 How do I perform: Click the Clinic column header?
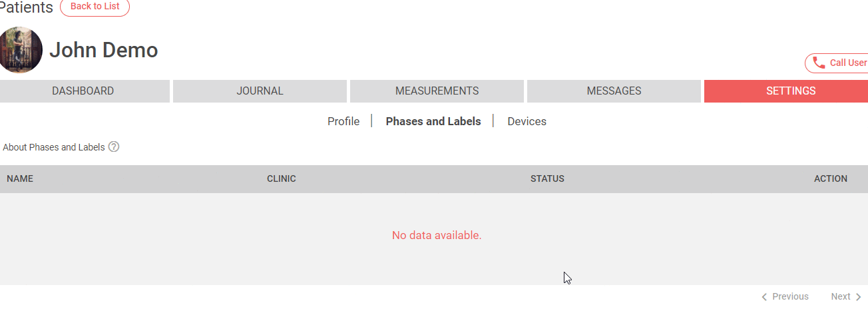point(282,178)
